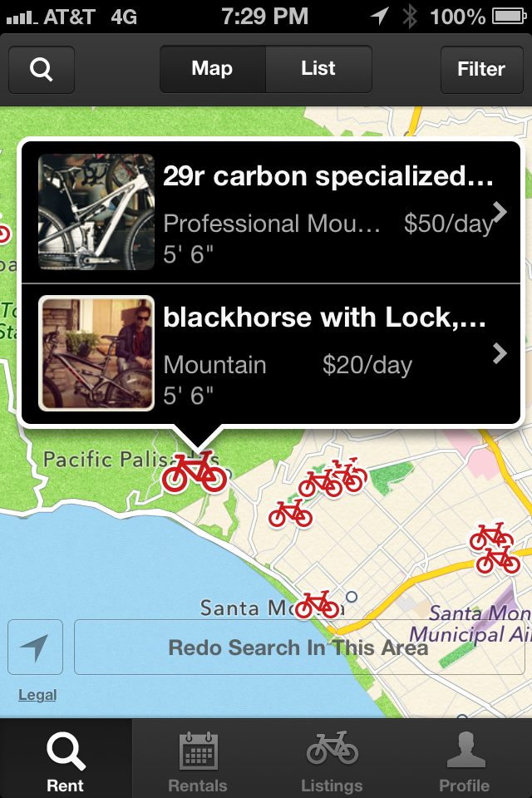
Task: Tap the blackhorse bike thumbnail photo
Action: (x=96, y=353)
